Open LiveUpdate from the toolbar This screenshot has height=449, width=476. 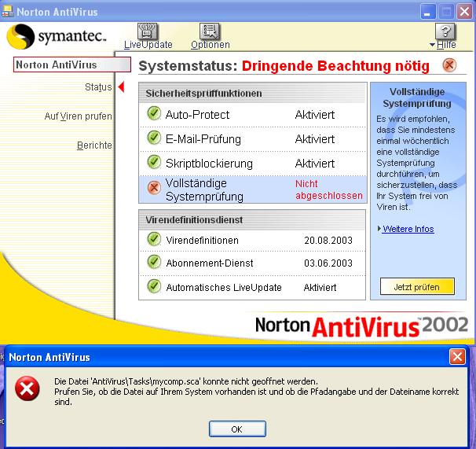pyautogui.click(x=148, y=36)
